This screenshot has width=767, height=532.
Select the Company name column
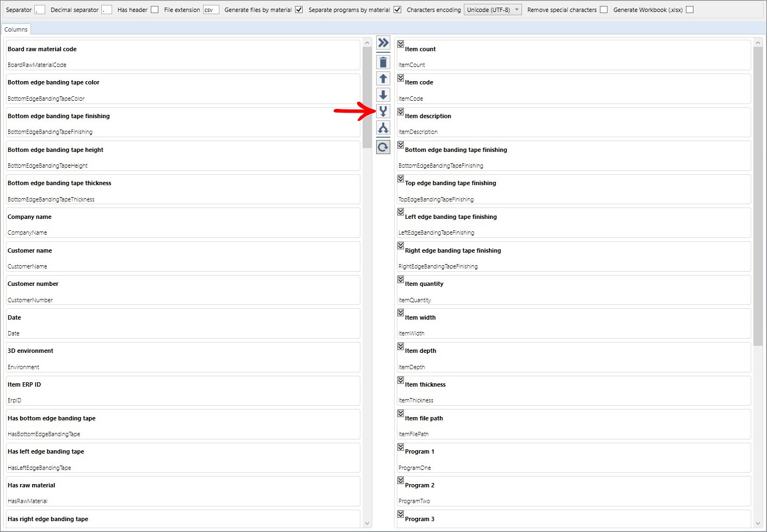(x=183, y=223)
